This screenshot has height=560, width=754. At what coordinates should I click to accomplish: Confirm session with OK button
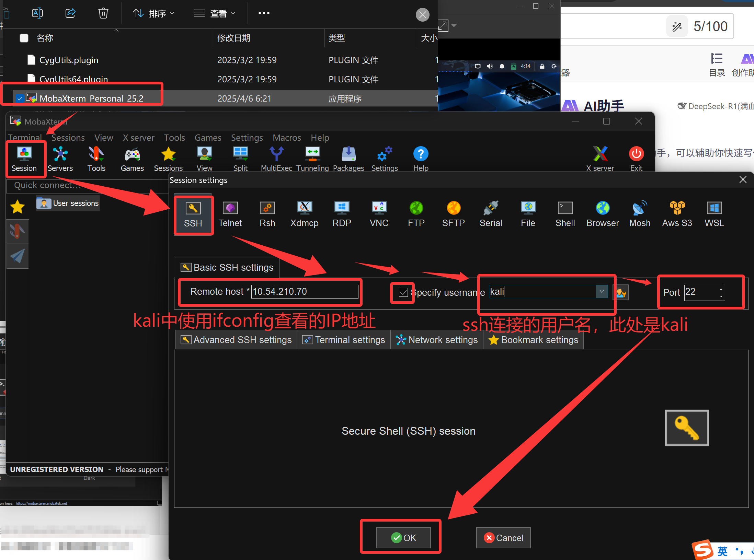pyautogui.click(x=403, y=538)
